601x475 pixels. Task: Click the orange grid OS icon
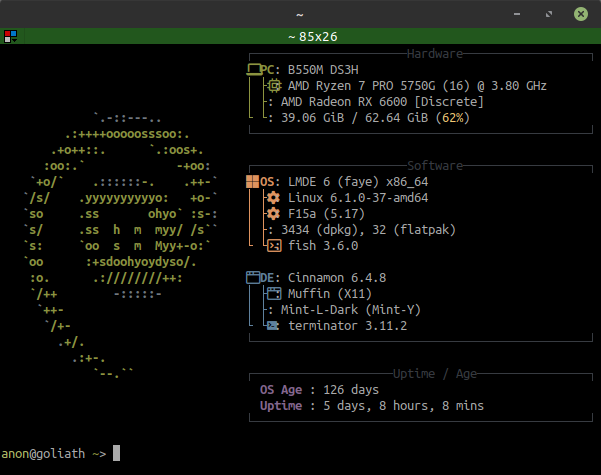click(x=253, y=181)
